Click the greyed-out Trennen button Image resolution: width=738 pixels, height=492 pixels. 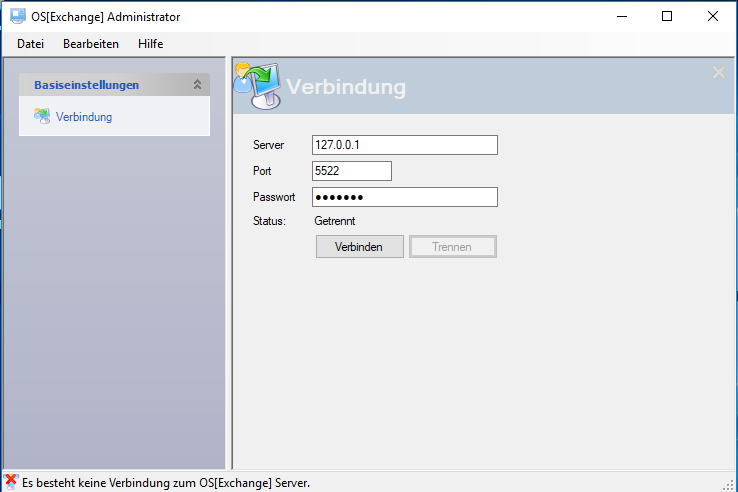point(452,246)
